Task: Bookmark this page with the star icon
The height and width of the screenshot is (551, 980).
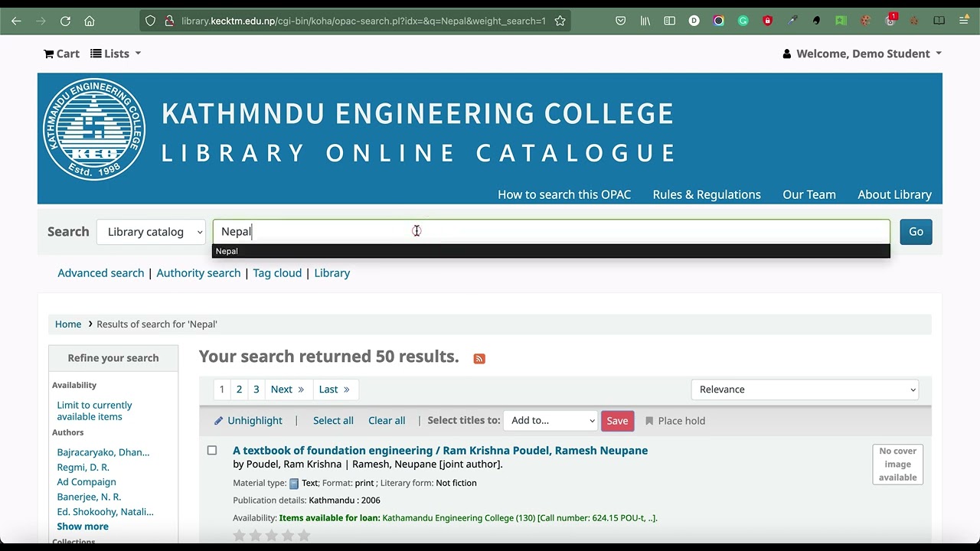Action: click(560, 21)
